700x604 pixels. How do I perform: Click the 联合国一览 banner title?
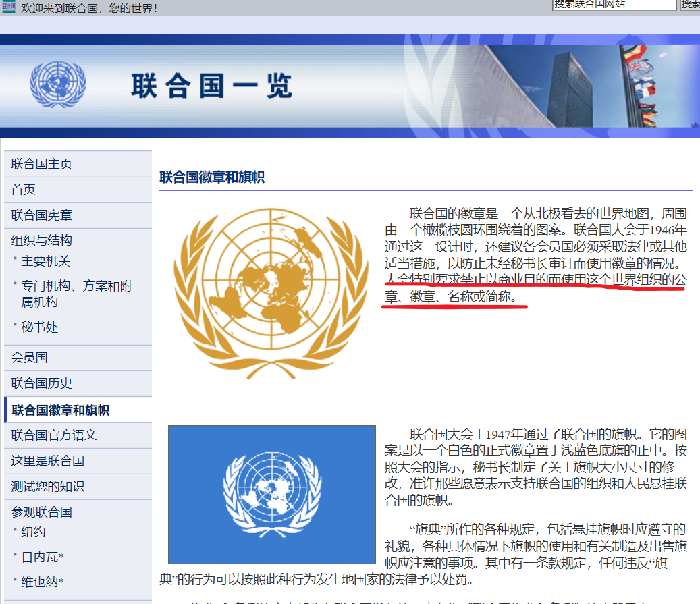click(x=211, y=86)
